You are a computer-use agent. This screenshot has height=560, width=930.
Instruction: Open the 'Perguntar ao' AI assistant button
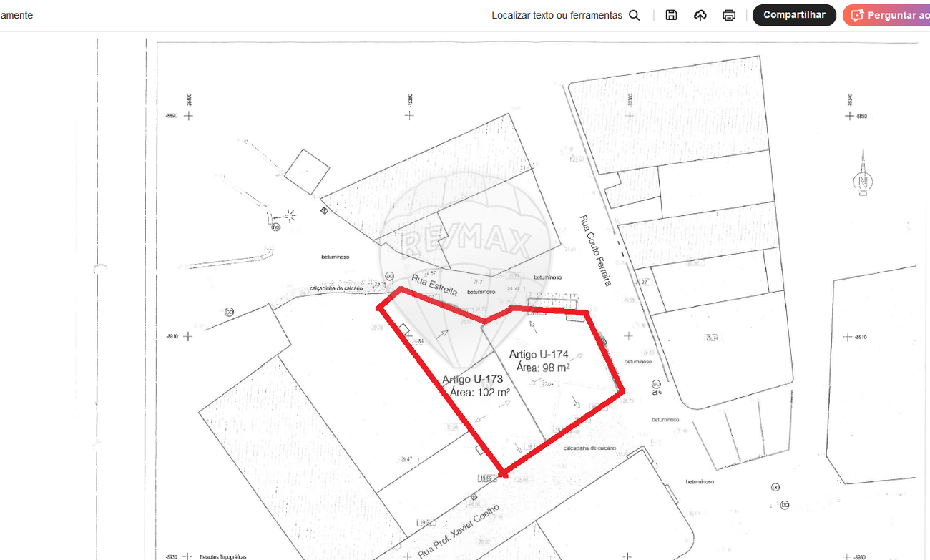(x=886, y=15)
